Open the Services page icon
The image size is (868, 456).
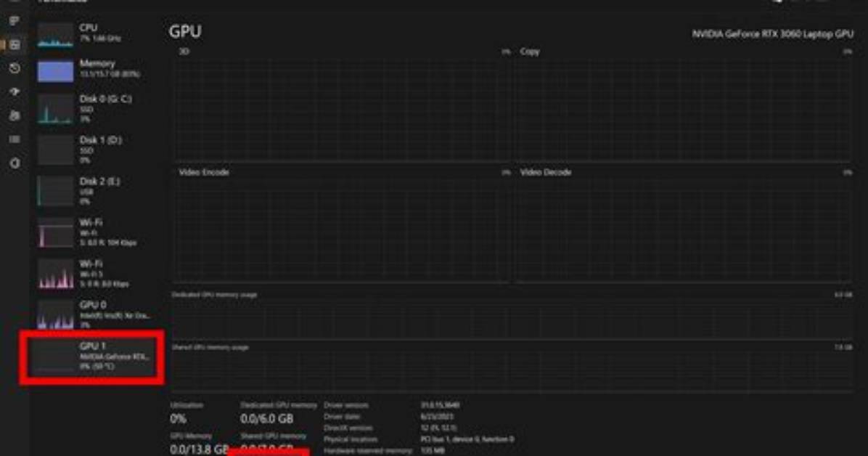[15, 163]
